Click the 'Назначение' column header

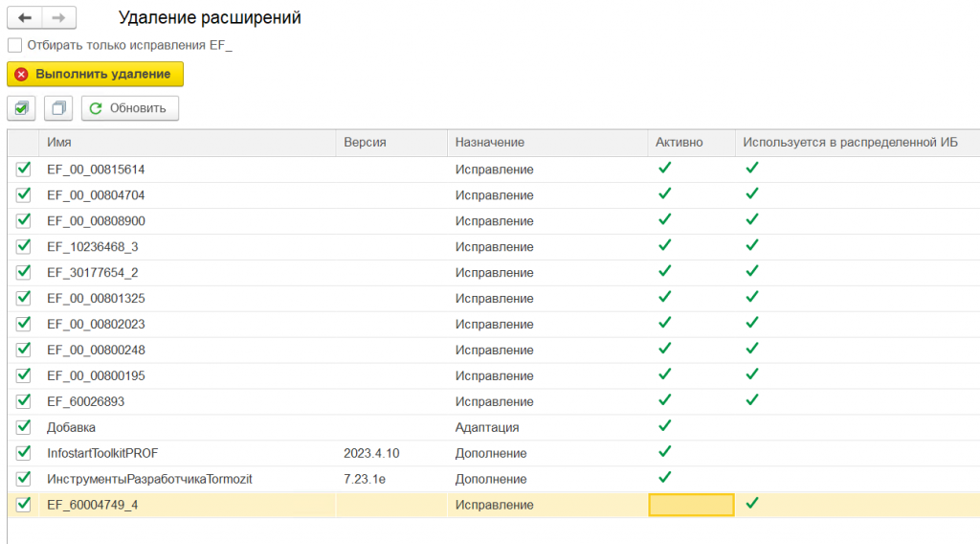[490, 142]
